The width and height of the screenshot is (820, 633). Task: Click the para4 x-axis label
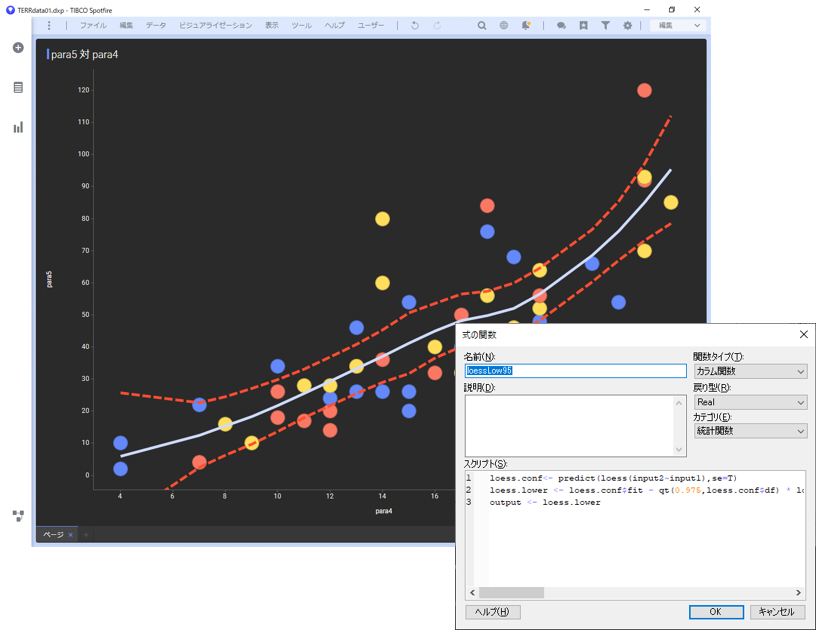384,511
